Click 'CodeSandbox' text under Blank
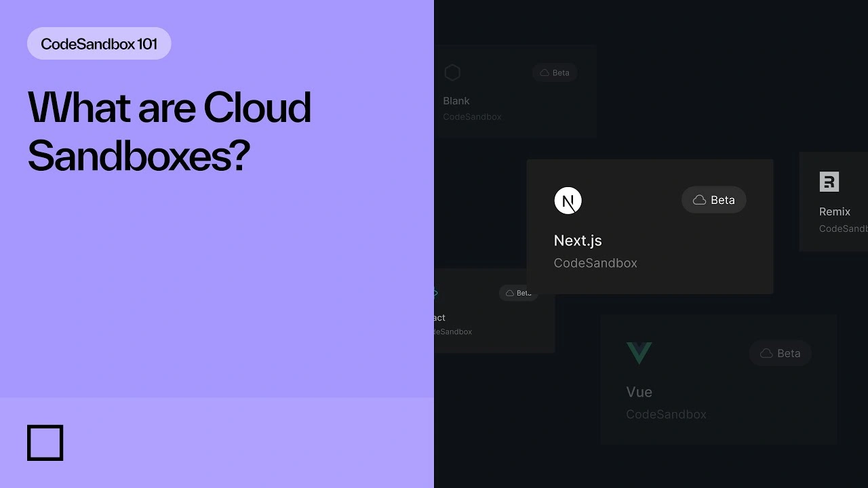Viewport: 868px width, 488px height. pyautogui.click(x=472, y=117)
